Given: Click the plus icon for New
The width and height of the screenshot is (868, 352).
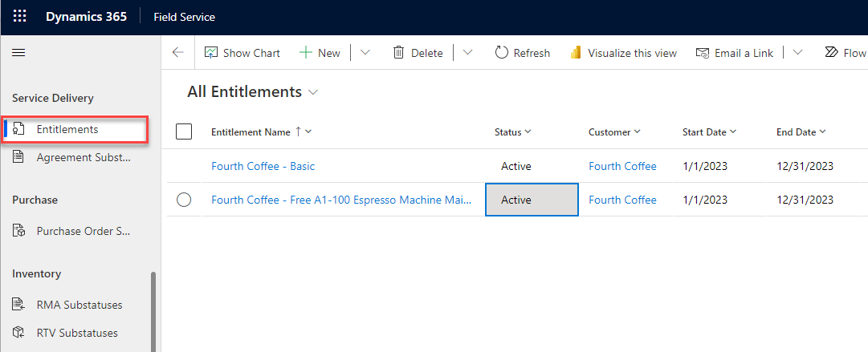Looking at the screenshot, I should (x=306, y=53).
